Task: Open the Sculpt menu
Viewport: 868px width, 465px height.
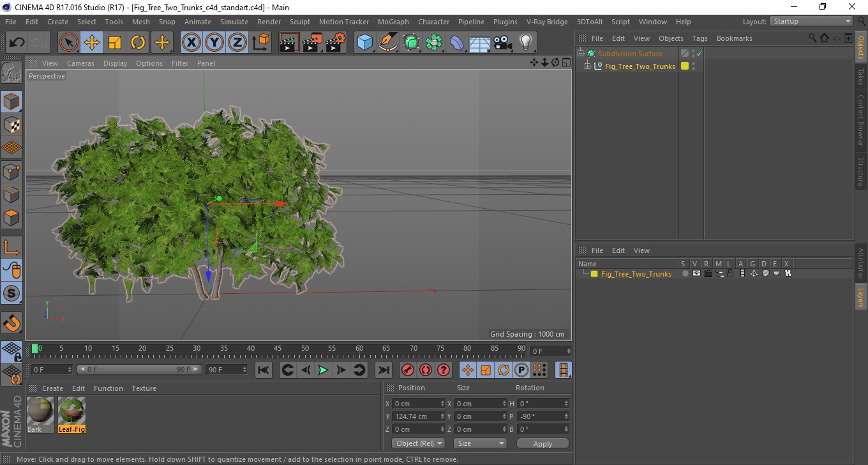Action: 300,22
